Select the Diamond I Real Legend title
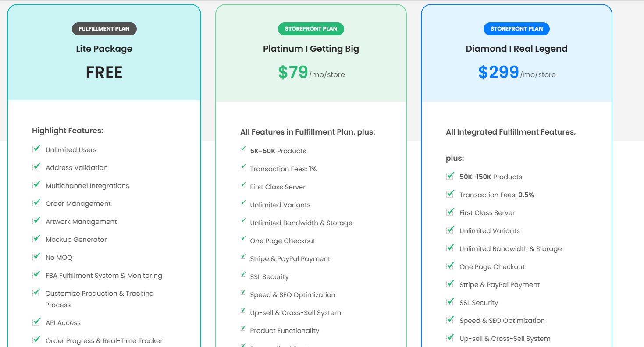 516,49
